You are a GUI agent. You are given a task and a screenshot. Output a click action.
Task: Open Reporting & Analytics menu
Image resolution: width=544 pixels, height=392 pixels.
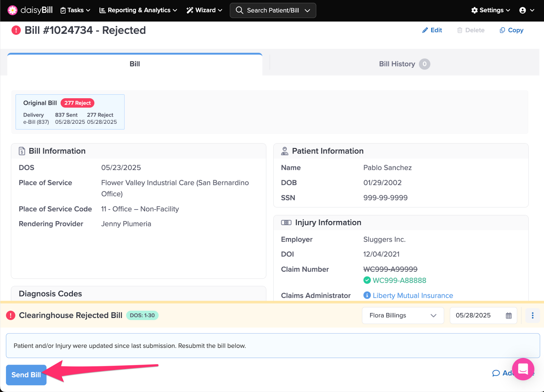pos(138,10)
